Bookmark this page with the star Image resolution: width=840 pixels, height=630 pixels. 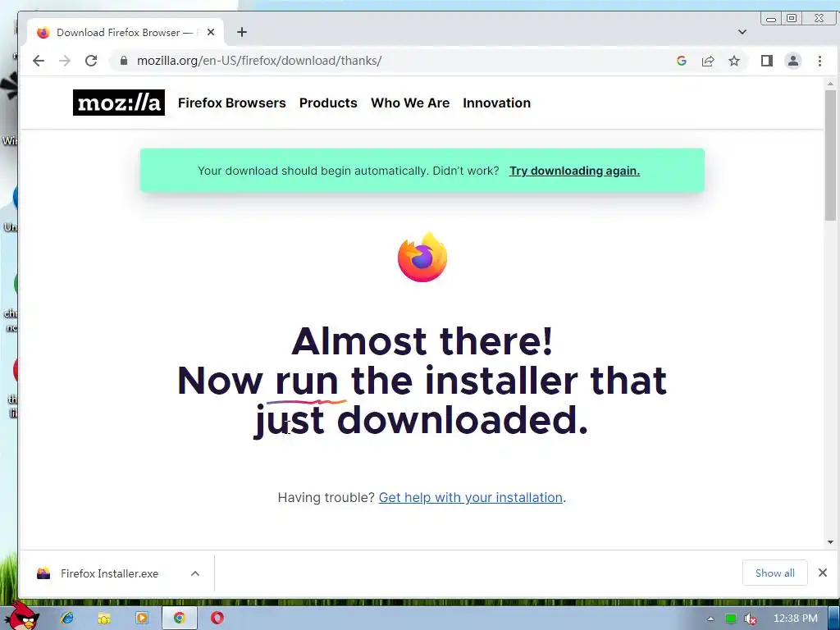[734, 61]
